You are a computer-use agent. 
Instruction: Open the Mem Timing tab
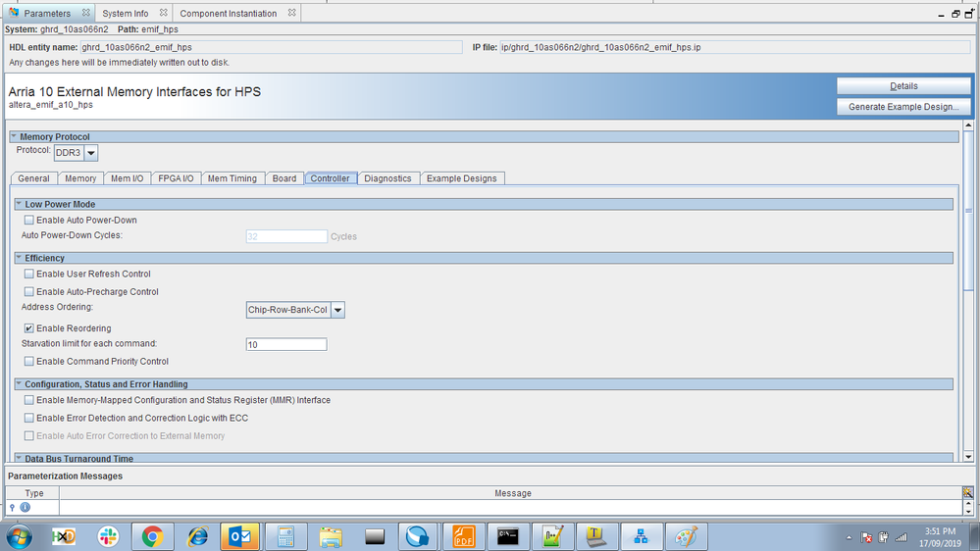[232, 178]
